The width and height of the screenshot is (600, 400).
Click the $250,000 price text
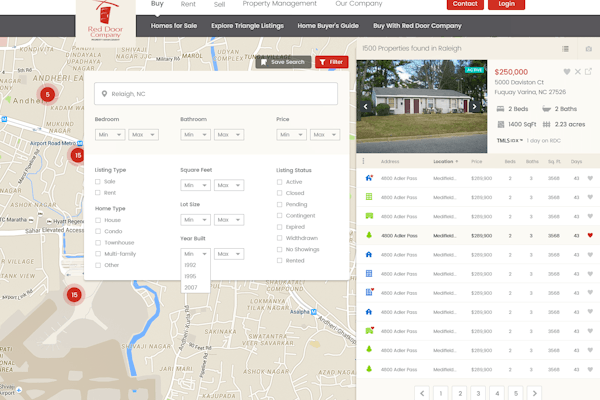coord(511,72)
